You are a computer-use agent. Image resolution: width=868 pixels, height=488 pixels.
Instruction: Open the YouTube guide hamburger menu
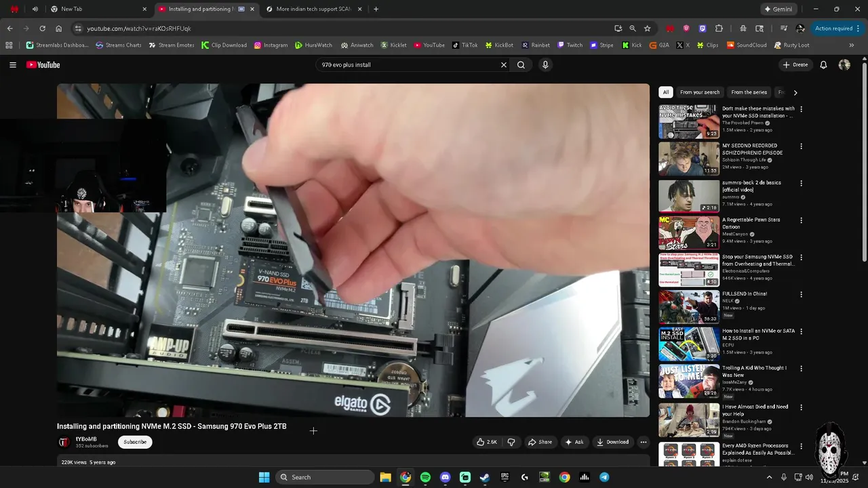(13, 65)
